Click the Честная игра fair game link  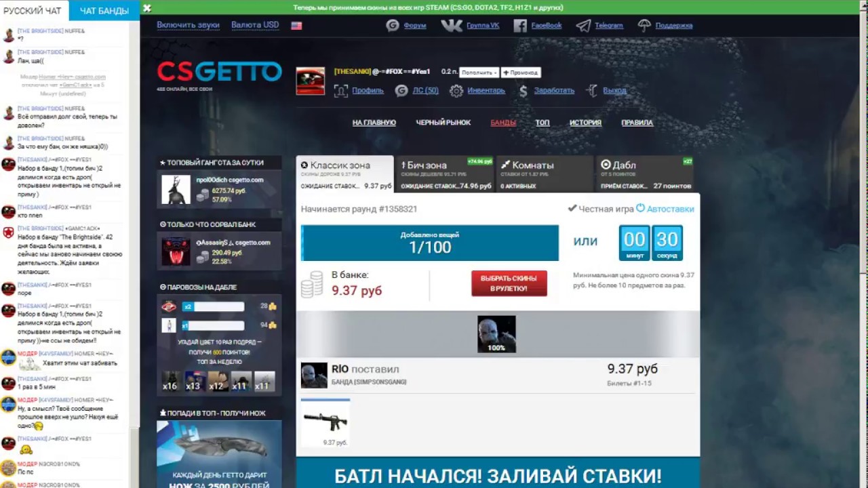[x=600, y=209]
